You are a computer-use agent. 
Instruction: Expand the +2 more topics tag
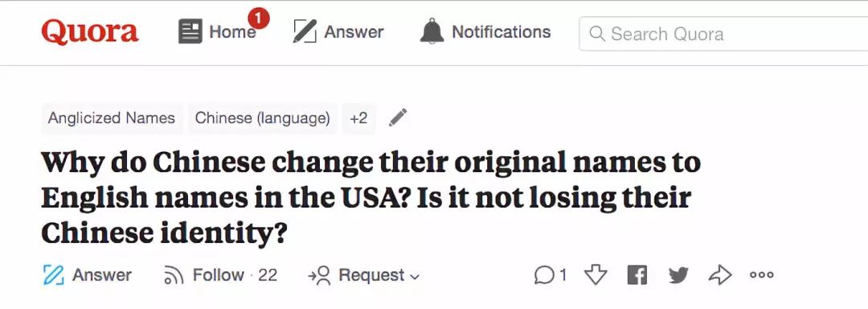pyautogui.click(x=358, y=118)
